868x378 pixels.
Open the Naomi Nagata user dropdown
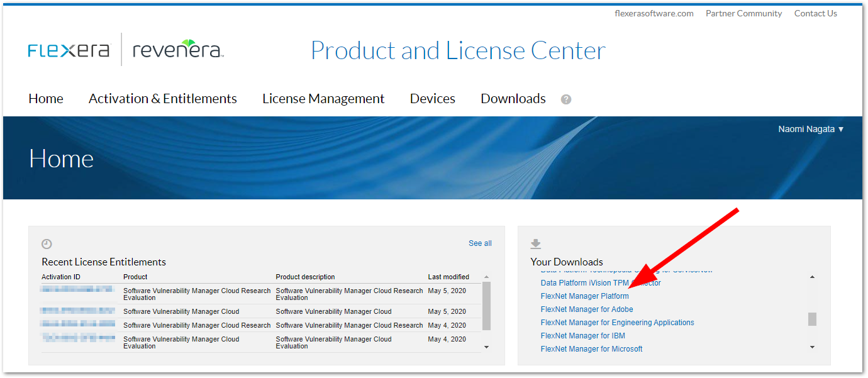point(811,129)
